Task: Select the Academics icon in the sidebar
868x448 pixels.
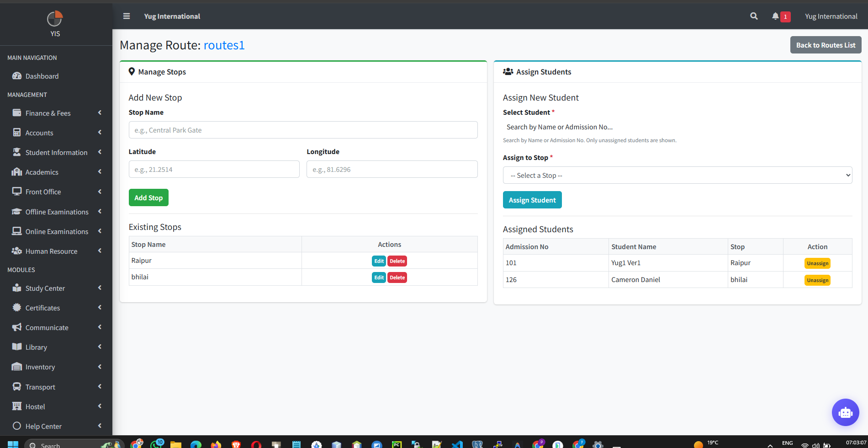Action: click(16, 172)
